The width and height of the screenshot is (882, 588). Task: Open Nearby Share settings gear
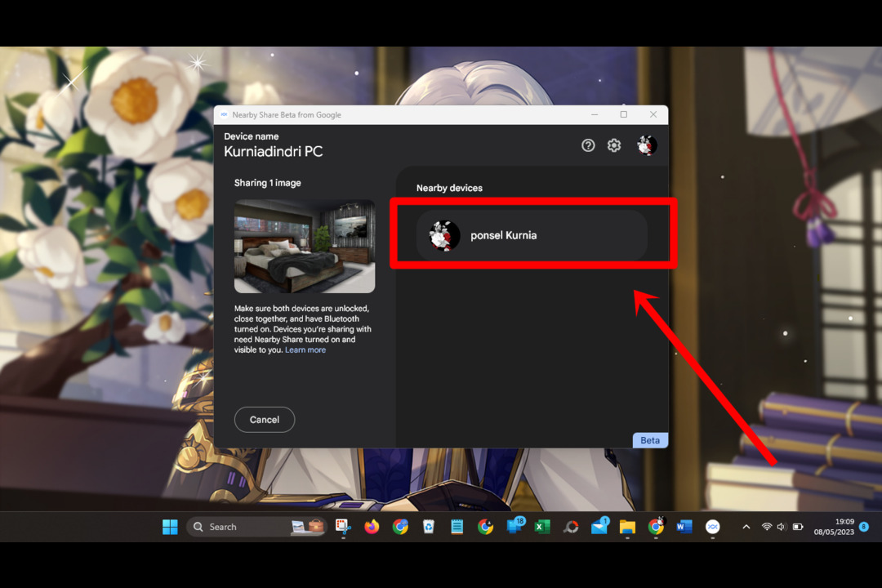click(614, 145)
